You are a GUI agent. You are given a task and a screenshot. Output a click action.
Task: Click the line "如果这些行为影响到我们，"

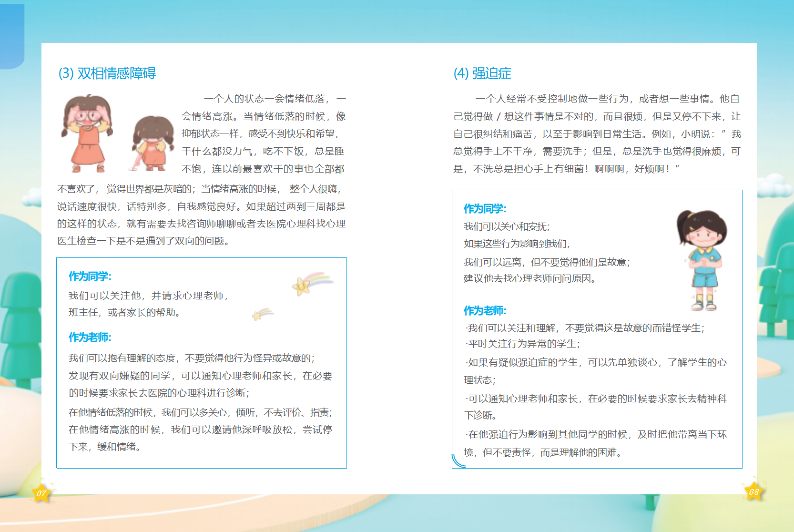[x=517, y=244]
